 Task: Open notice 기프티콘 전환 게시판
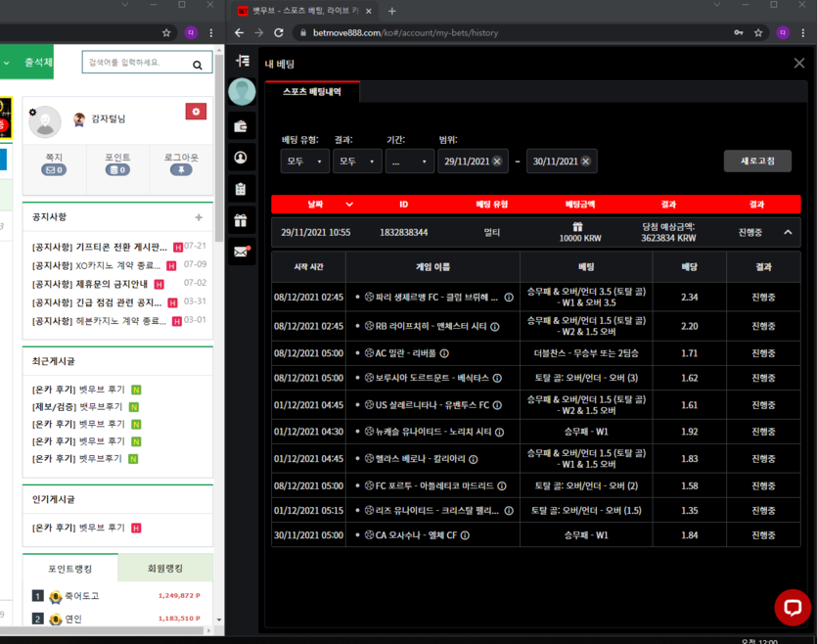(100, 247)
